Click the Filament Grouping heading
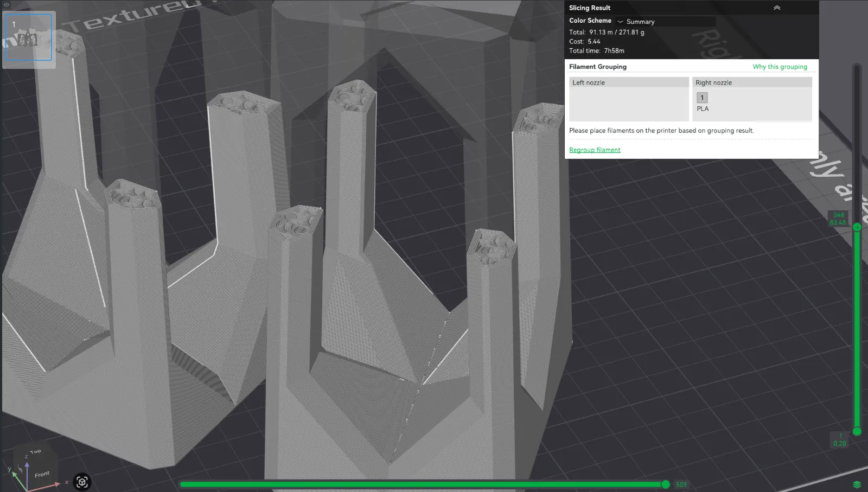 pos(598,67)
